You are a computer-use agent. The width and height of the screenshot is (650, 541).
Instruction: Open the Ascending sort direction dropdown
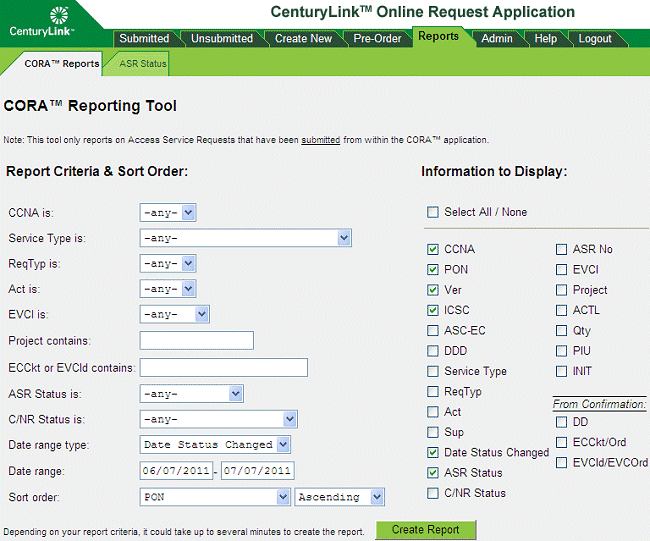coord(340,497)
